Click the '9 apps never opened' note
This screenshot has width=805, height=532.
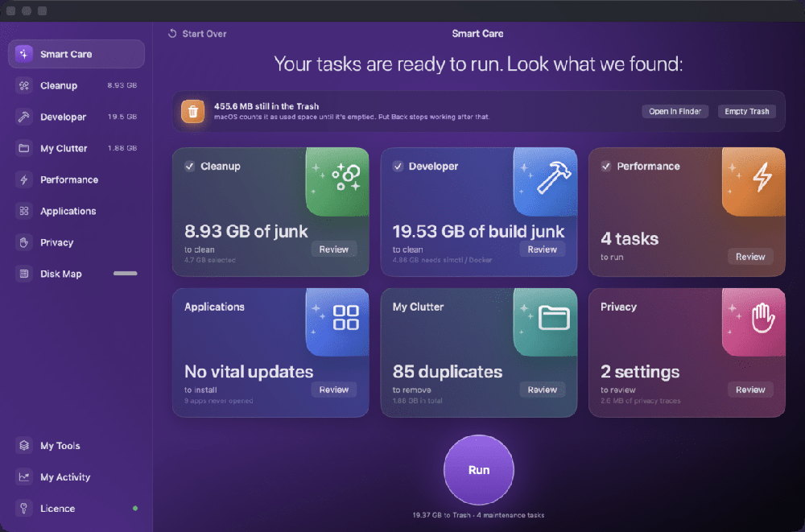(219, 401)
